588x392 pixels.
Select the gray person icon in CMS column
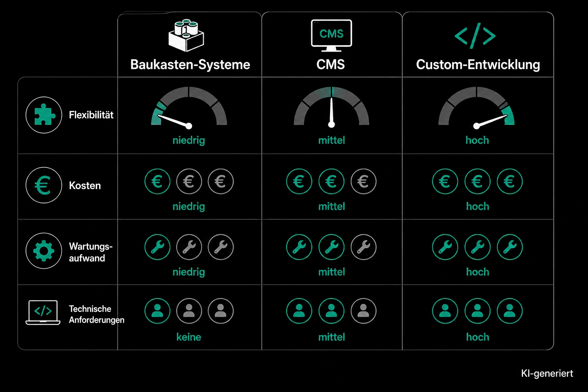pos(364,311)
